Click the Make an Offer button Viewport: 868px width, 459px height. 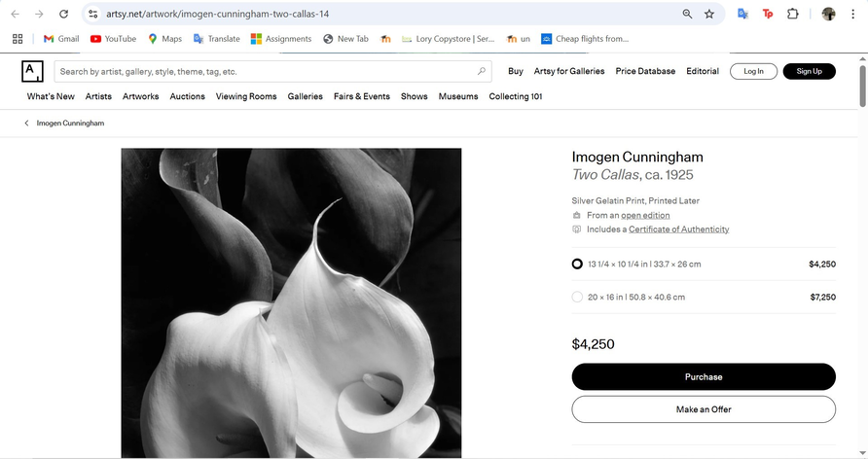pos(703,409)
